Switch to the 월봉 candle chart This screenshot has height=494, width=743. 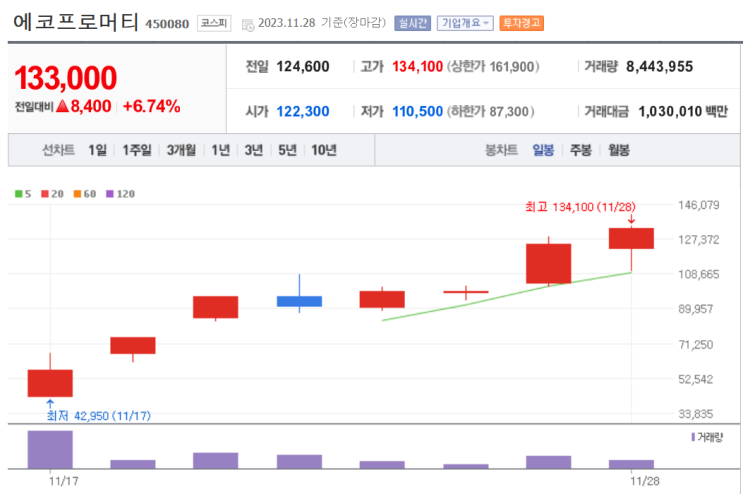tap(619, 150)
